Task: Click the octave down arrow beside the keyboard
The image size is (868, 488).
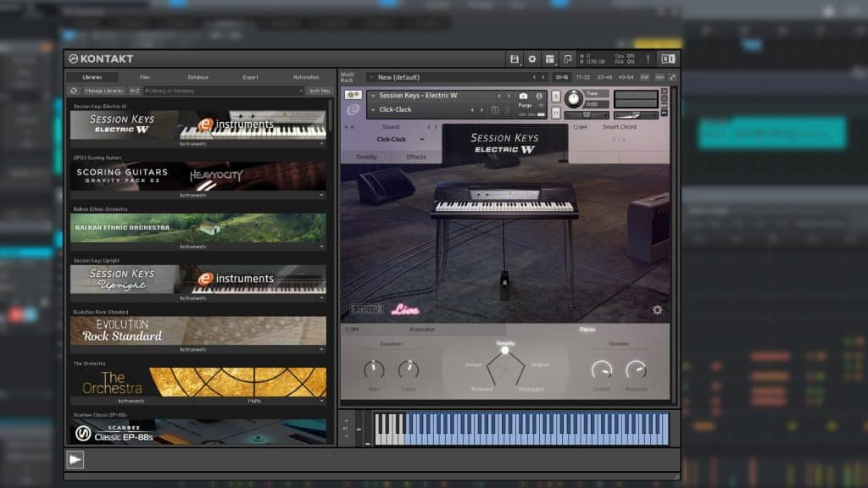Action: tap(347, 436)
